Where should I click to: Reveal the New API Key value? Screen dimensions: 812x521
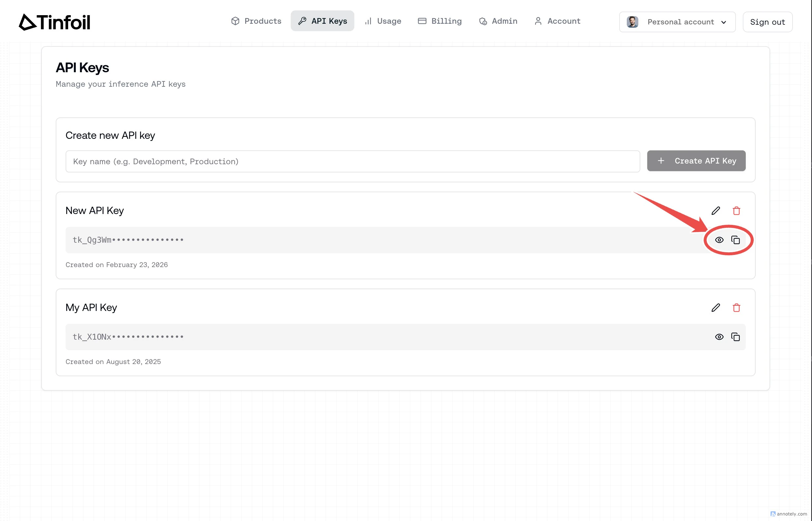[x=719, y=240]
